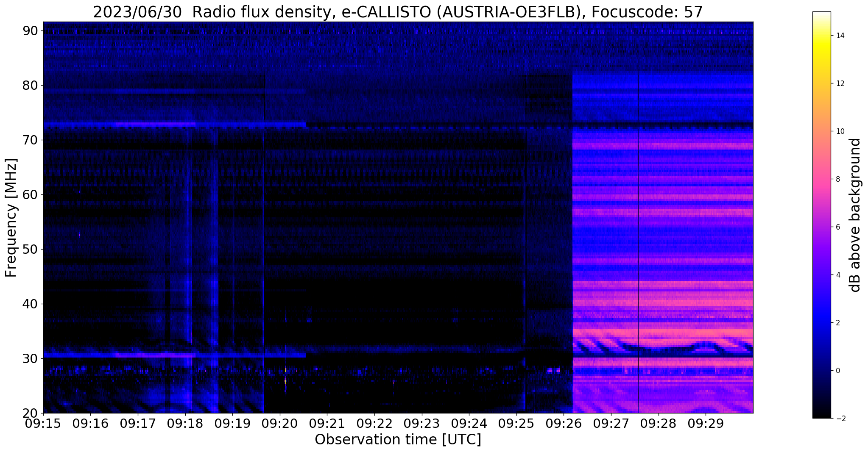868x452 pixels.
Task: Click the 'Frequency [MHz]' y-axis label
Action: coord(11,218)
